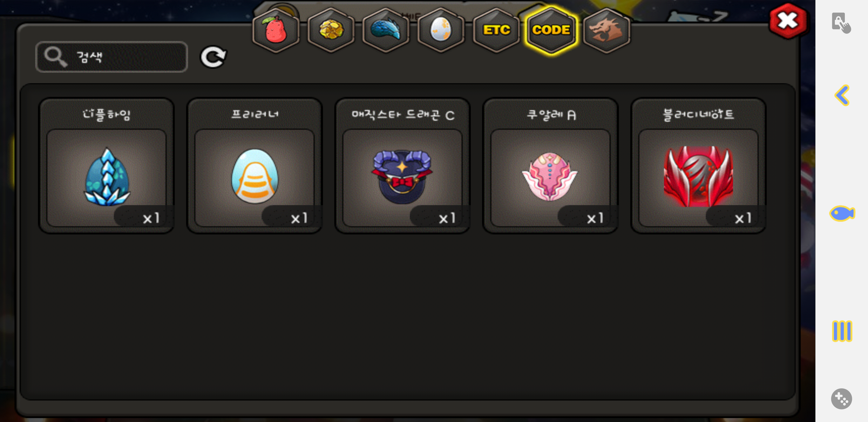Select the 더플하임 crystal egg item
The height and width of the screenshot is (422, 868).
pos(106,166)
